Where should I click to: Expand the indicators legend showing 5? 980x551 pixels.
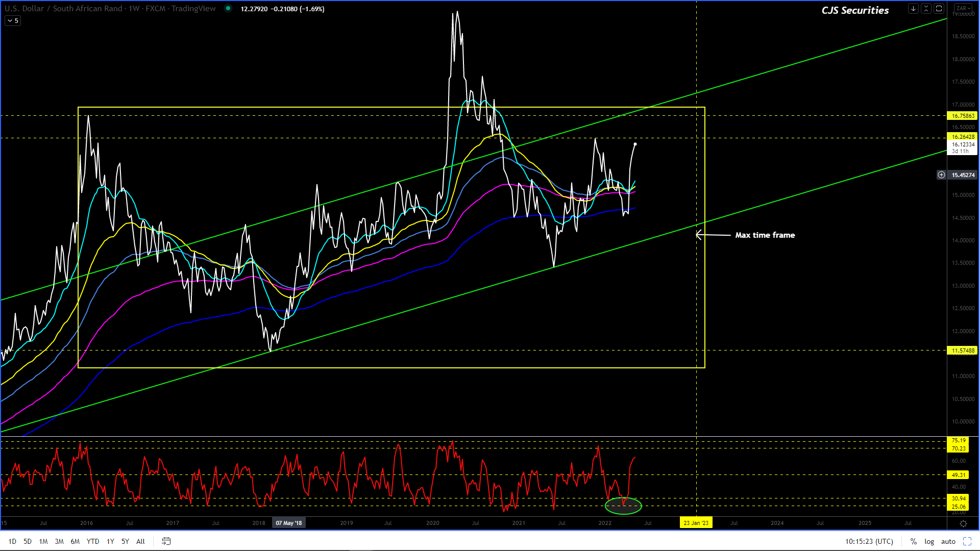(x=13, y=21)
